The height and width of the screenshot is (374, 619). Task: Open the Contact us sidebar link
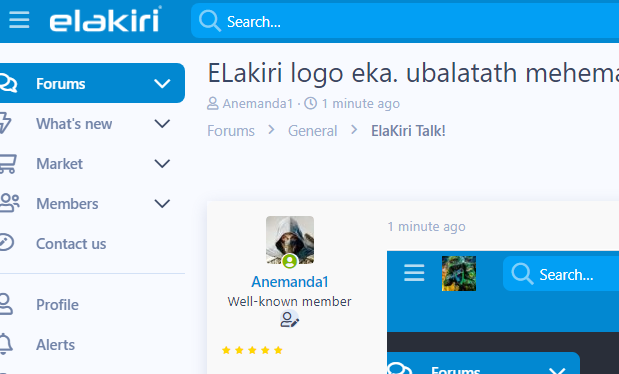tap(71, 244)
